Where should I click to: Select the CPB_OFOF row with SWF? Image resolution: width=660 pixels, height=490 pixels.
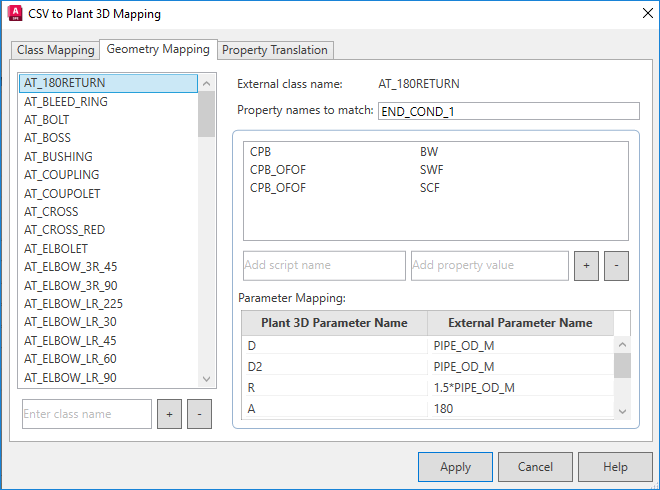point(436,170)
